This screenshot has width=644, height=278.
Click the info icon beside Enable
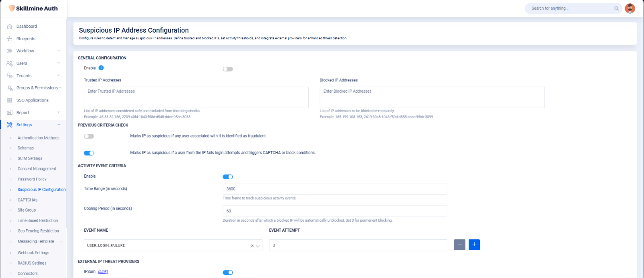[101, 68]
